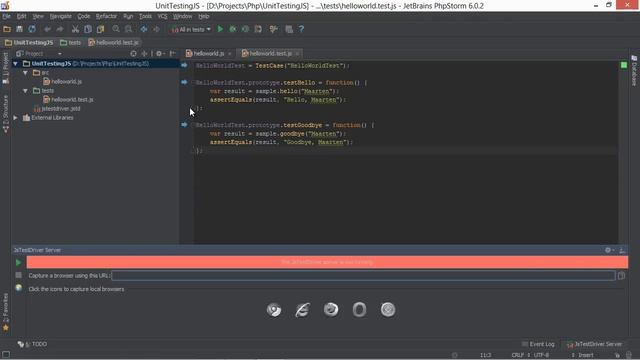Collapse the UnitTestingJS root node
The height and width of the screenshot is (360, 640).
pyautogui.click(x=16, y=64)
